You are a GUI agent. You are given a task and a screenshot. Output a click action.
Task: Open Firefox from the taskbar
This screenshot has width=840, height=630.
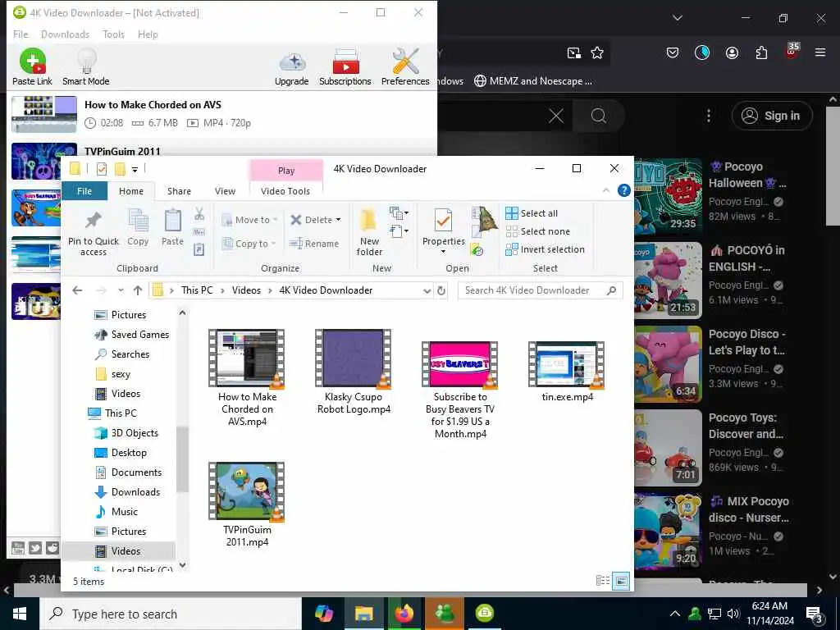coord(404,614)
